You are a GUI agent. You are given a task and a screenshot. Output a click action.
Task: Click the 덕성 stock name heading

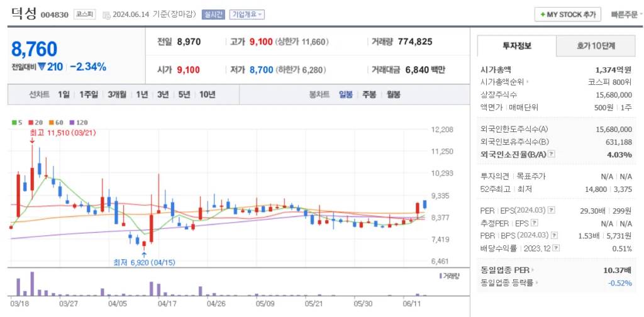tap(24, 14)
